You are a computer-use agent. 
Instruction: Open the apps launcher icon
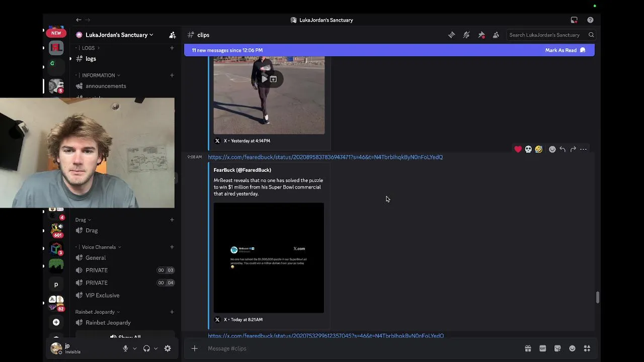click(587, 348)
